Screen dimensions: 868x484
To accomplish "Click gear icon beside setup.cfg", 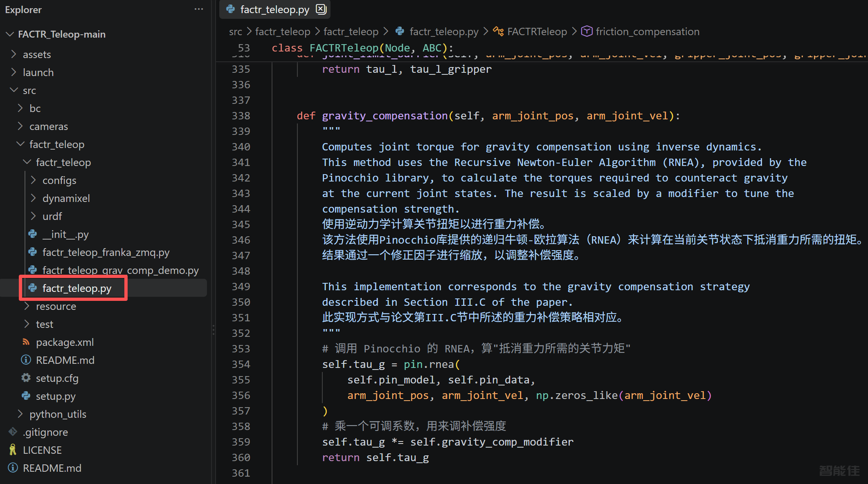I will (x=26, y=378).
